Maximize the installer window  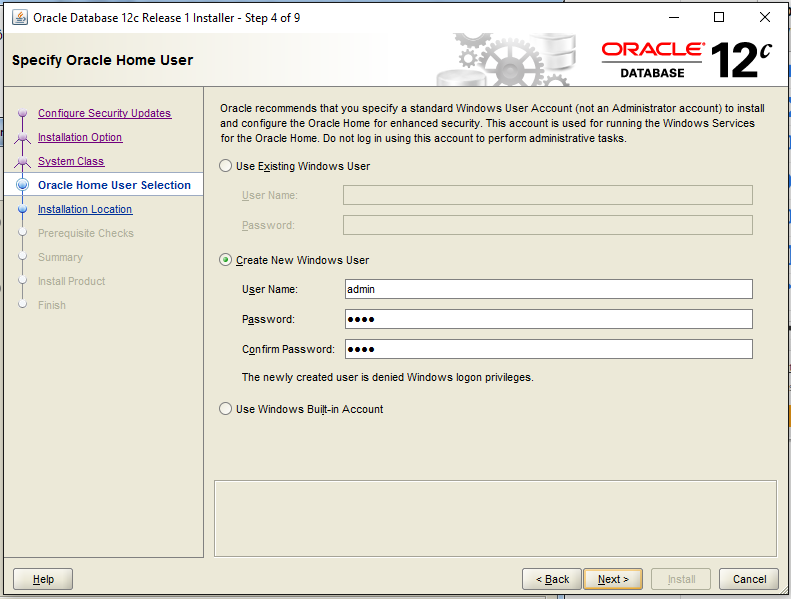coord(719,17)
